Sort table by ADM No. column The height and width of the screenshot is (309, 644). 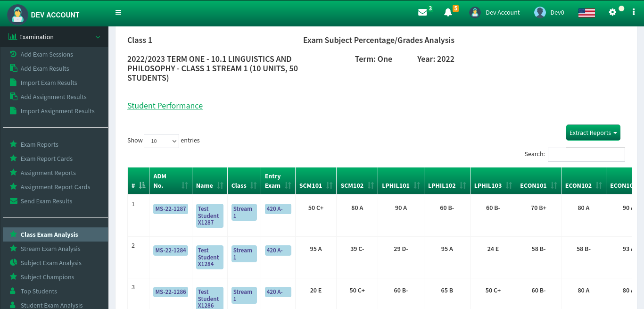coord(171,181)
